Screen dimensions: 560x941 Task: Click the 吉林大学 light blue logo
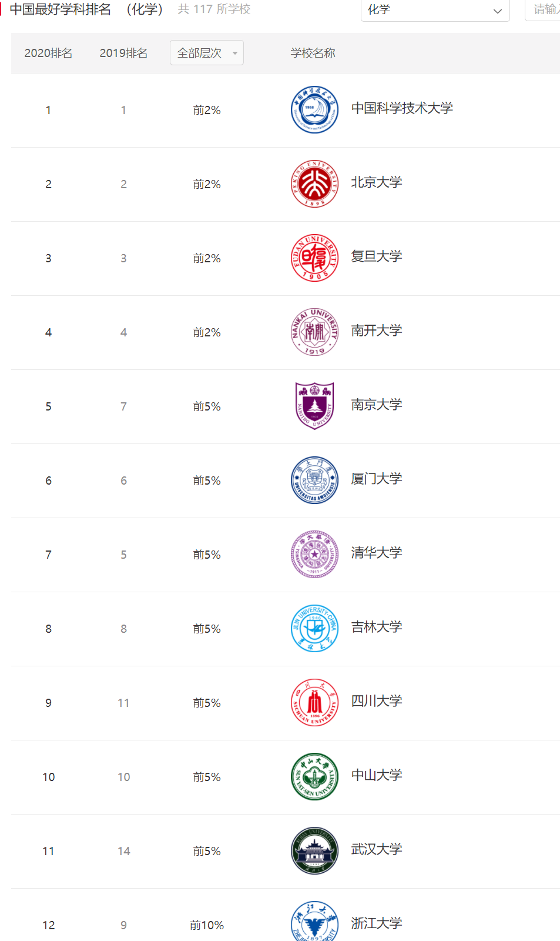pyautogui.click(x=314, y=628)
